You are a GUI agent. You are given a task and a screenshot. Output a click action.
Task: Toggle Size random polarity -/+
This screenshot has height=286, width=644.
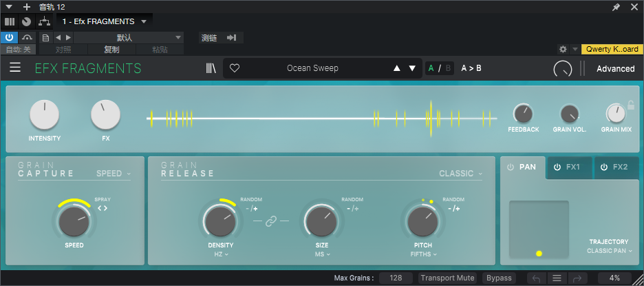(x=352, y=209)
